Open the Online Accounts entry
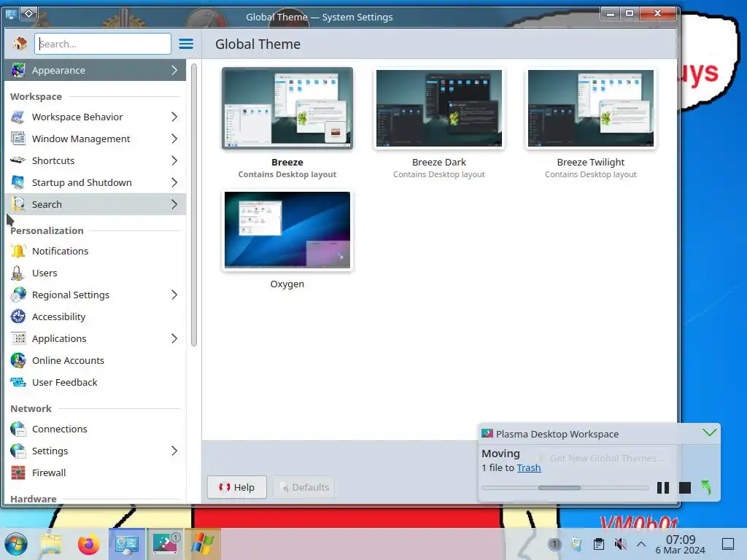 pyautogui.click(x=95, y=360)
